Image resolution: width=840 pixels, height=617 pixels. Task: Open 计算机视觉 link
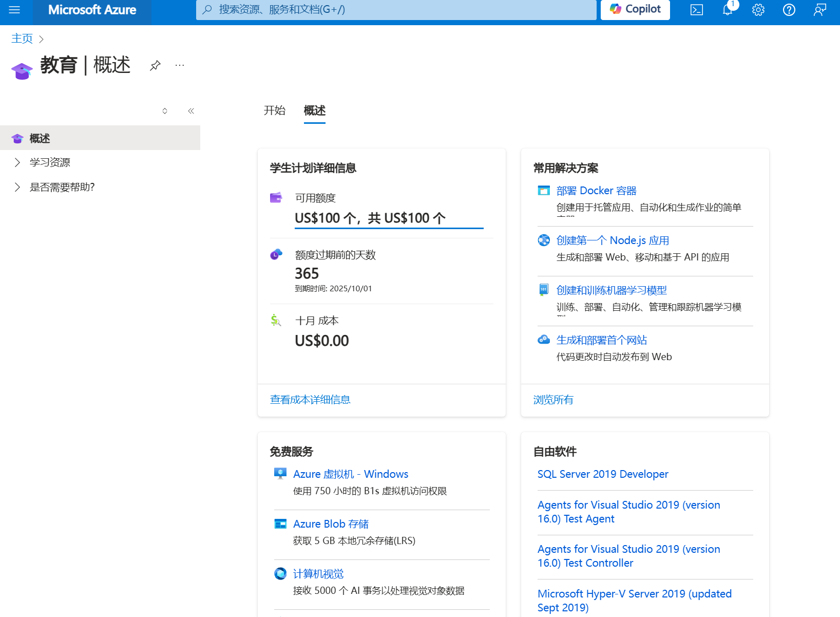[x=318, y=574]
